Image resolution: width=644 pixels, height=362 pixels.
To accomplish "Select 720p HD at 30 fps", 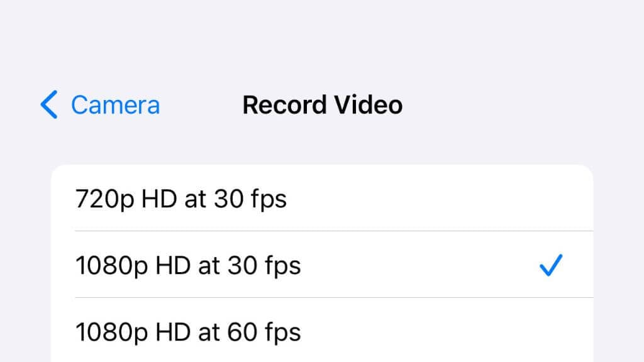I will [322, 198].
